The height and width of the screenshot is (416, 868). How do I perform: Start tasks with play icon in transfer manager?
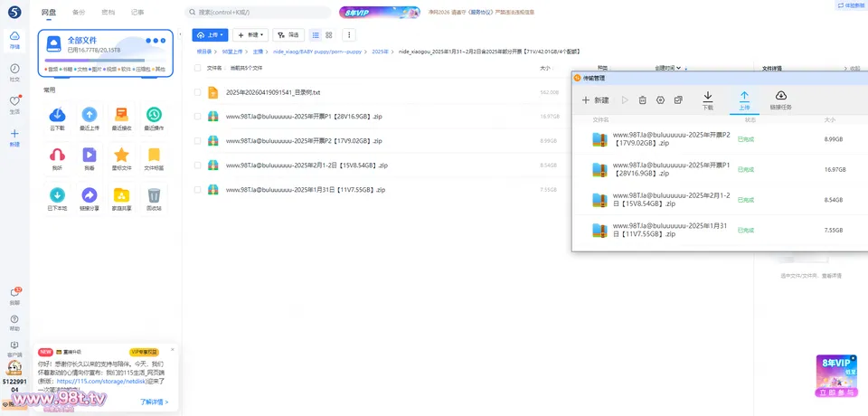pos(625,100)
